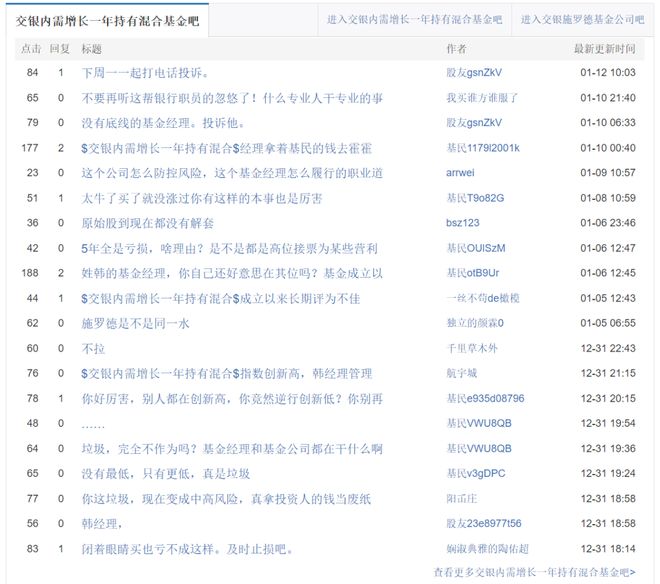View author profile 我买谁方谁服了

tap(482, 98)
